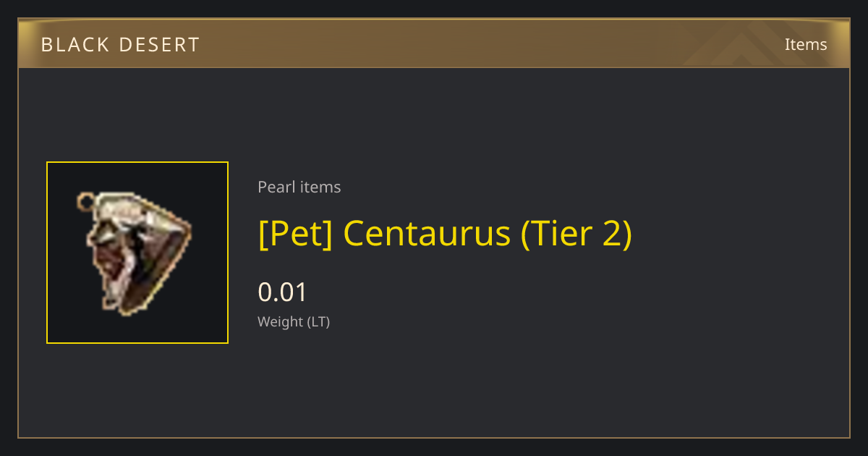Click the [Pet] prefix in the item name
The width and height of the screenshot is (868, 456).
pyautogui.click(x=295, y=233)
